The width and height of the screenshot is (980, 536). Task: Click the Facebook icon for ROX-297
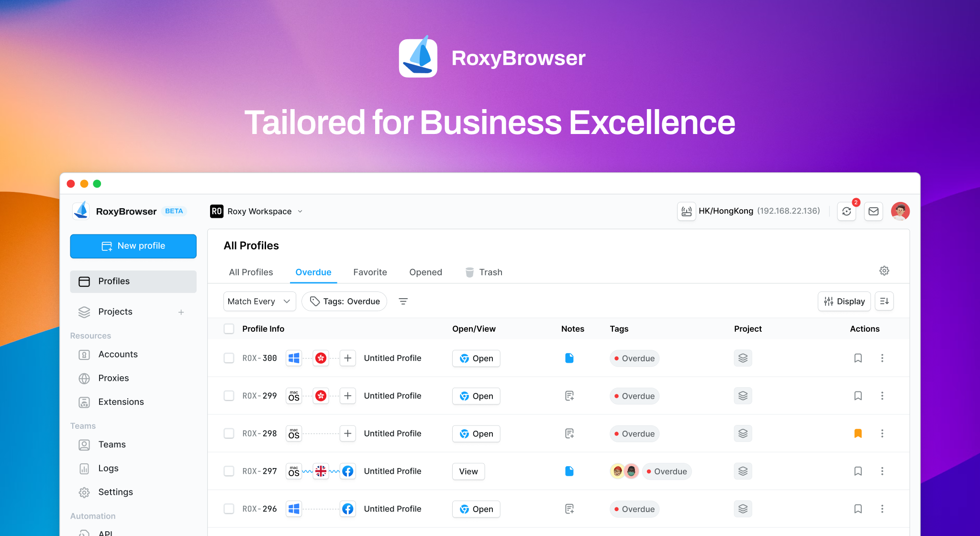point(348,471)
